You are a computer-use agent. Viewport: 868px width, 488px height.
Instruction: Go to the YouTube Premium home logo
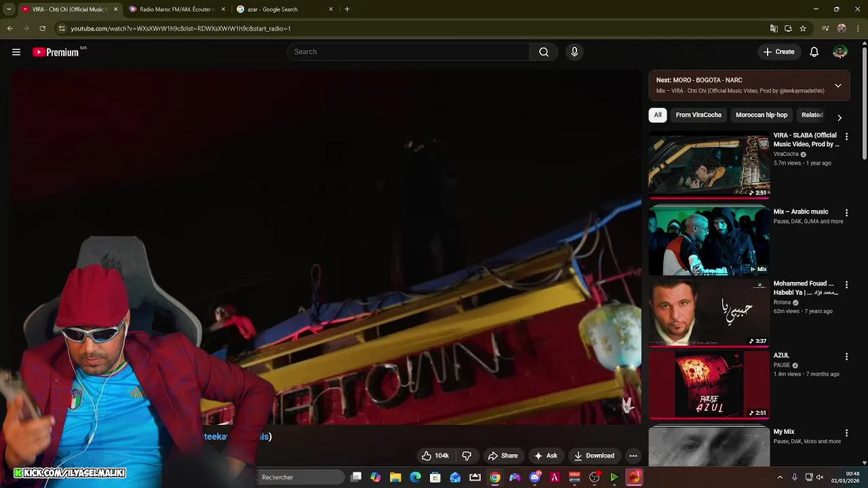(56, 52)
